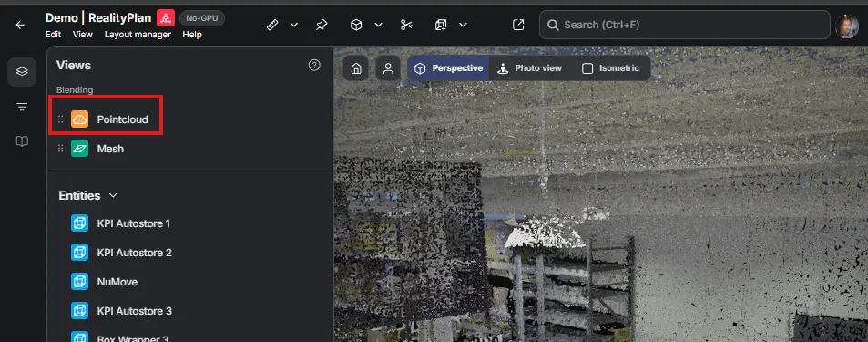Image resolution: width=868 pixels, height=342 pixels.
Task: Expand the measurement tool dropdown arrow
Action: tap(294, 25)
